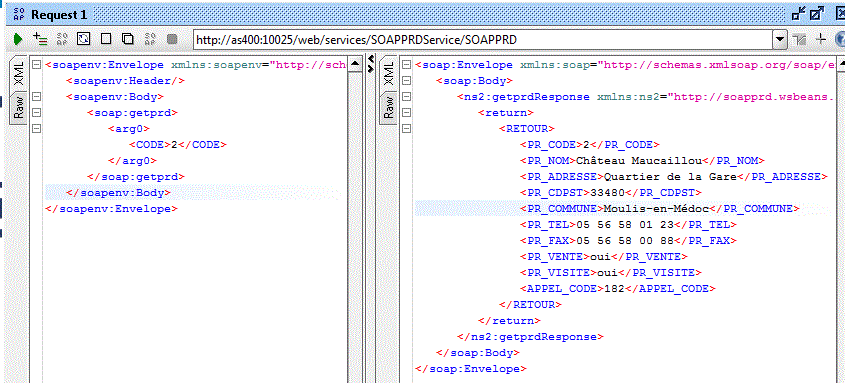Click postal code 33480 in PR_CDPST

607,192
